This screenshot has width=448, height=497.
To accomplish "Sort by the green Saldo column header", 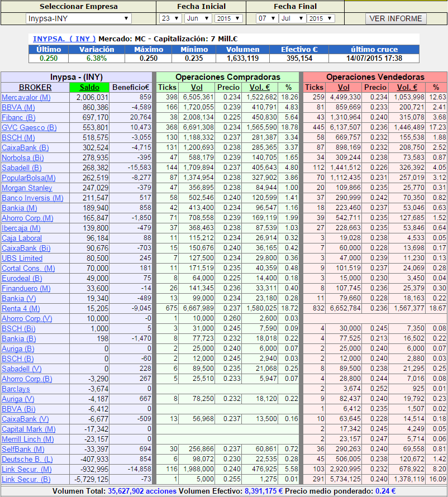I will tap(89, 88).
